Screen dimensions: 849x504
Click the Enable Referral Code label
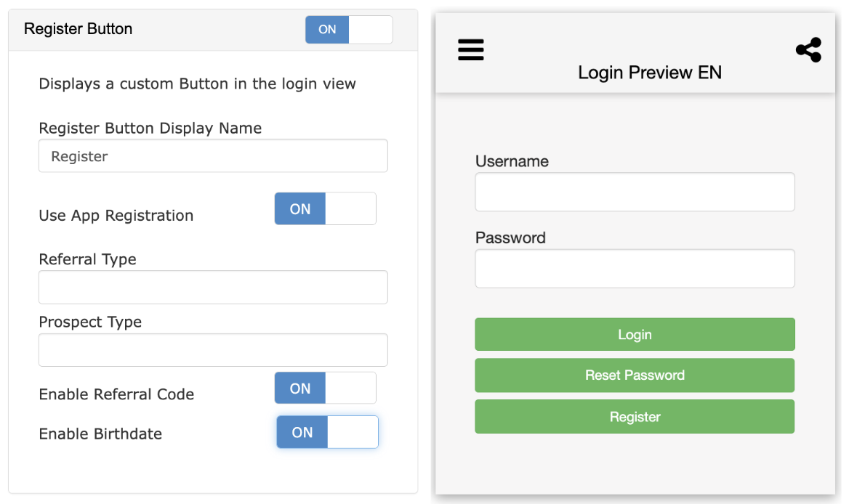(x=116, y=394)
